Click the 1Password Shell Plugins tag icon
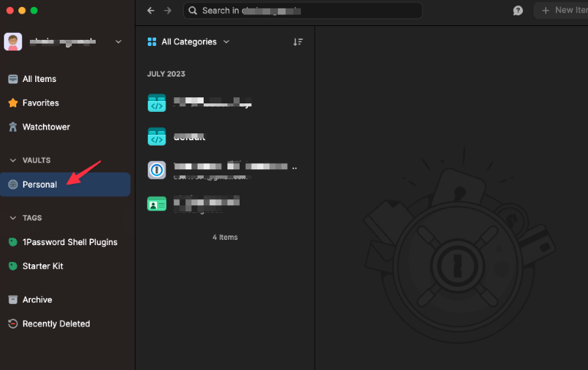588x370 pixels. point(13,242)
